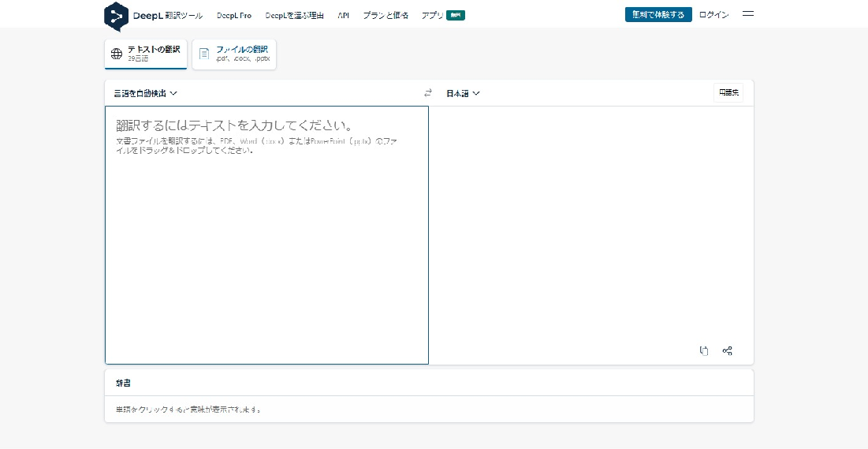Open the 用語集 glossary button
The width and height of the screenshot is (868, 449).
coord(728,93)
